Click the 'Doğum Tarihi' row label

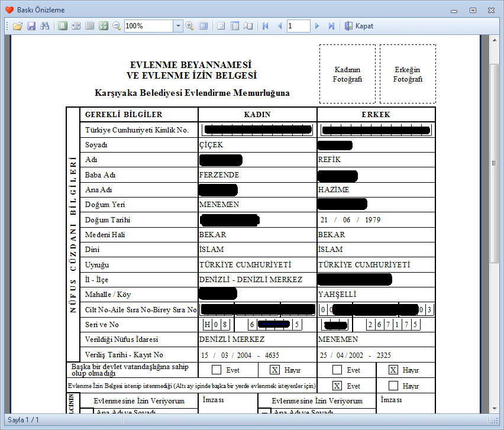coord(108,220)
